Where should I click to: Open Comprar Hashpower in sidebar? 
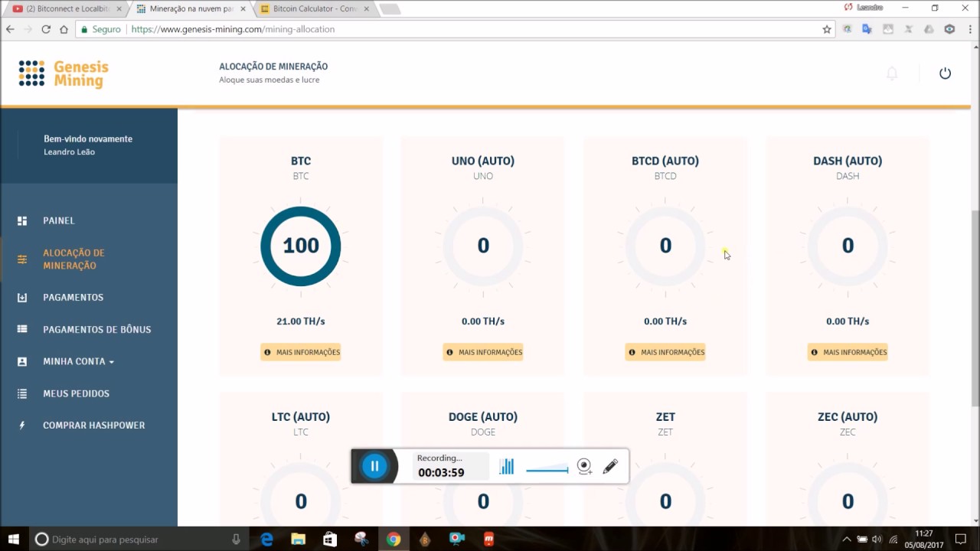pos(93,425)
